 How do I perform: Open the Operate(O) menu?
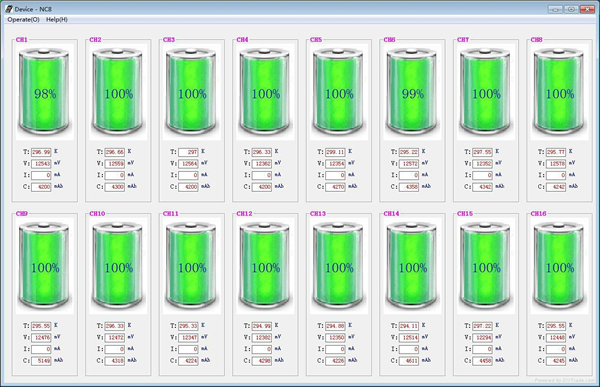(23, 20)
